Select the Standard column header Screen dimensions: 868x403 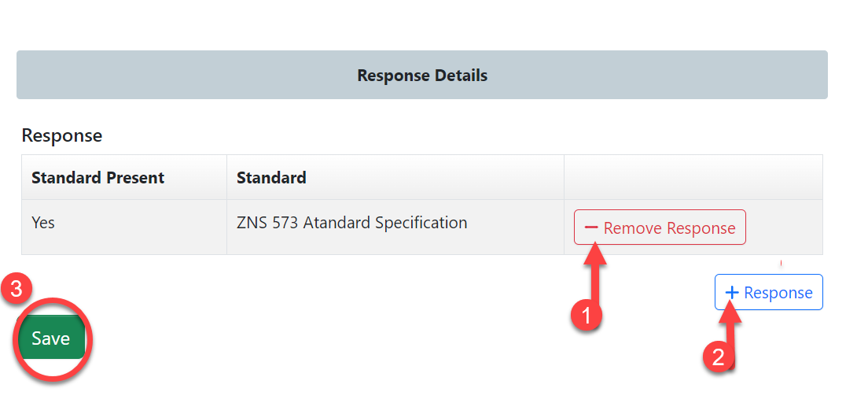271,178
